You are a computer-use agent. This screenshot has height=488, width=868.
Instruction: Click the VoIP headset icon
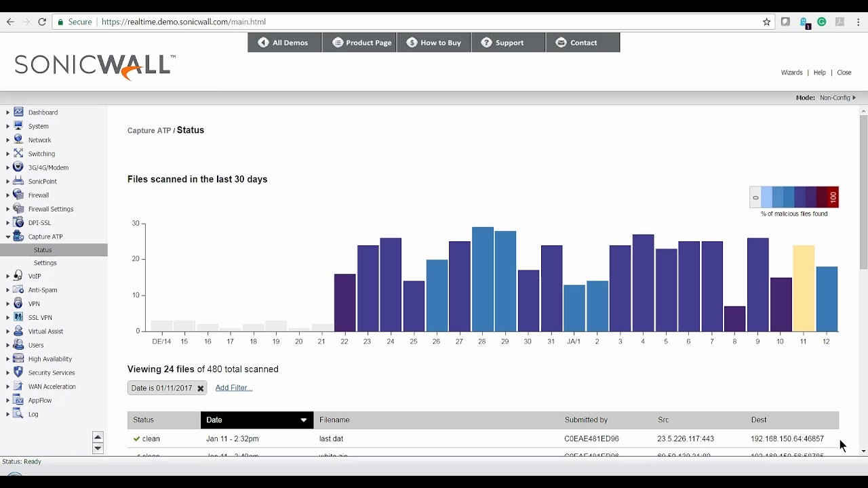click(x=18, y=276)
